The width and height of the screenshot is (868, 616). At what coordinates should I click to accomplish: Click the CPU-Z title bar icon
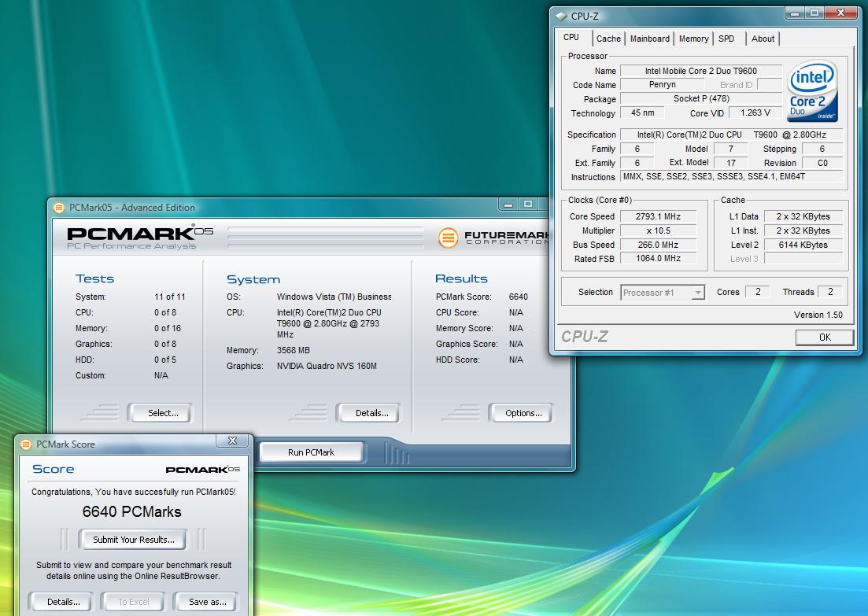coord(561,16)
